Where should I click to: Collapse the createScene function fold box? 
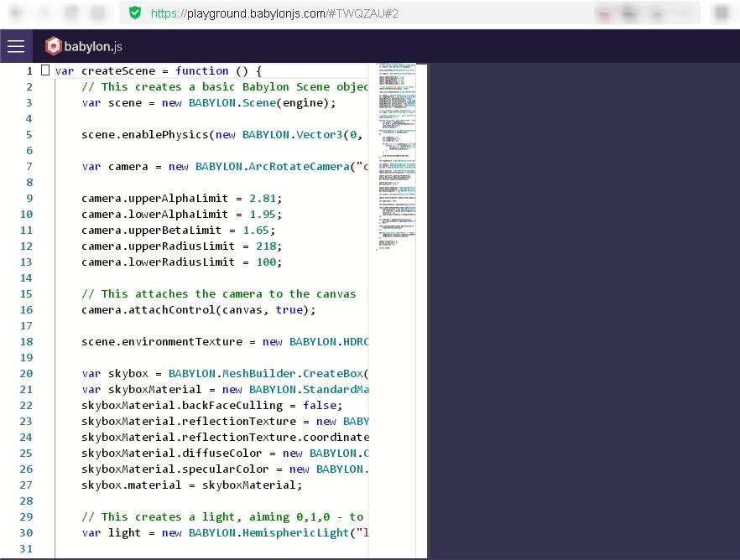45,71
